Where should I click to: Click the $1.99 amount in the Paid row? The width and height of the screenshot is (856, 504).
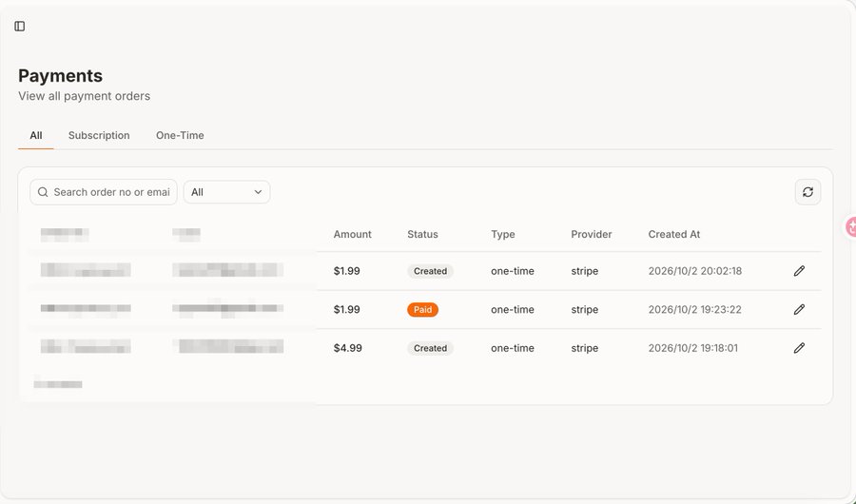[x=346, y=310]
